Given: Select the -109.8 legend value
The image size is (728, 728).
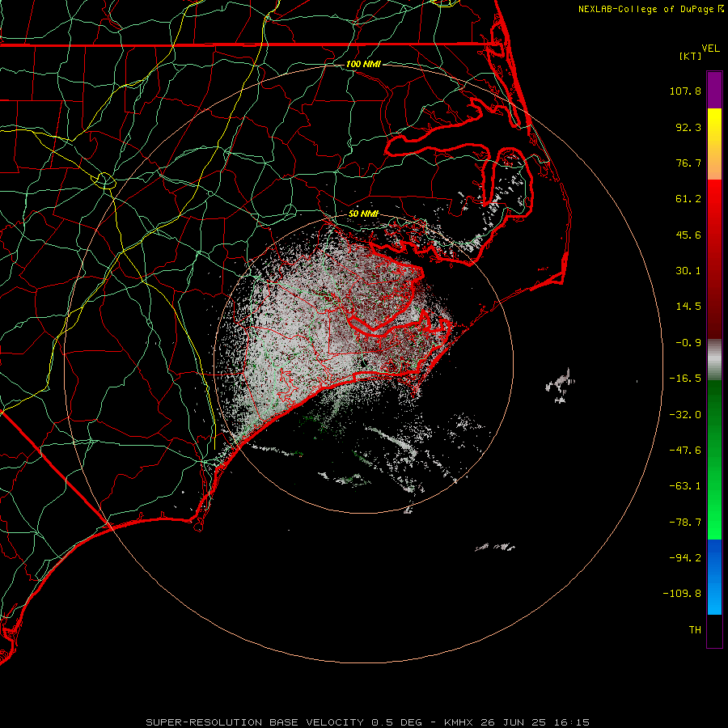Looking at the screenshot, I should pyautogui.click(x=682, y=594).
